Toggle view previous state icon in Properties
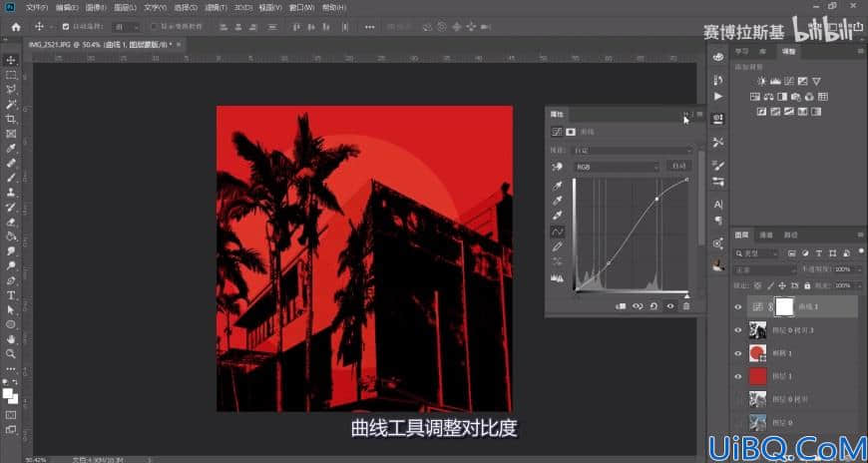Image resolution: width=868 pixels, height=463 pixels. [638, 305]
